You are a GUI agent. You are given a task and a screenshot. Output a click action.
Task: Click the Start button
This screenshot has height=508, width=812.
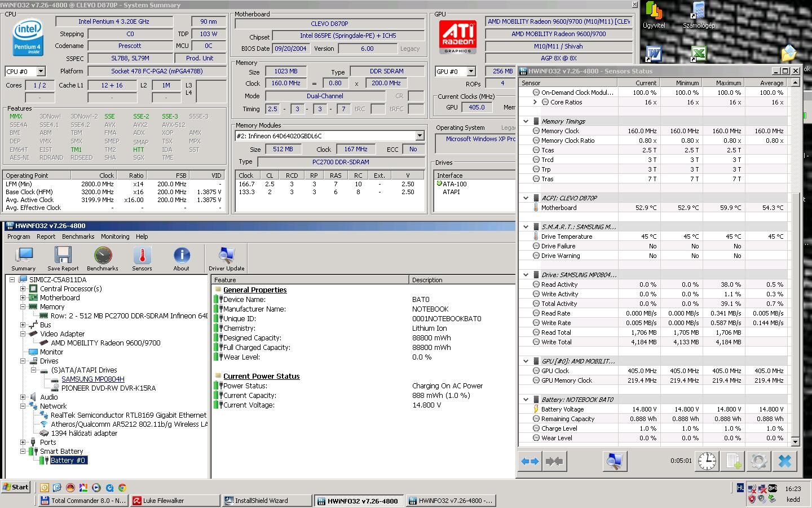coord(16,487)
